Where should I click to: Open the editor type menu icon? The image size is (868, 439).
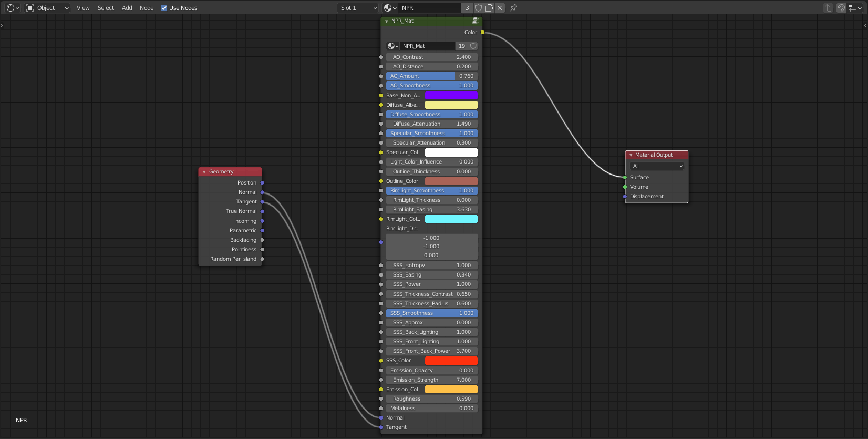(x=13, y=8)
